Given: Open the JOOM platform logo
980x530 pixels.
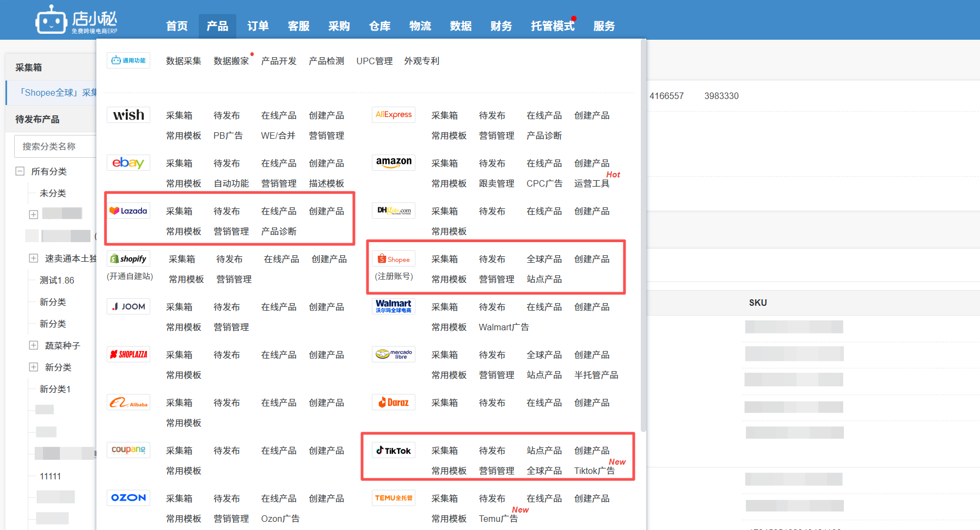Looking at the screenshot, I should [128, 306].
